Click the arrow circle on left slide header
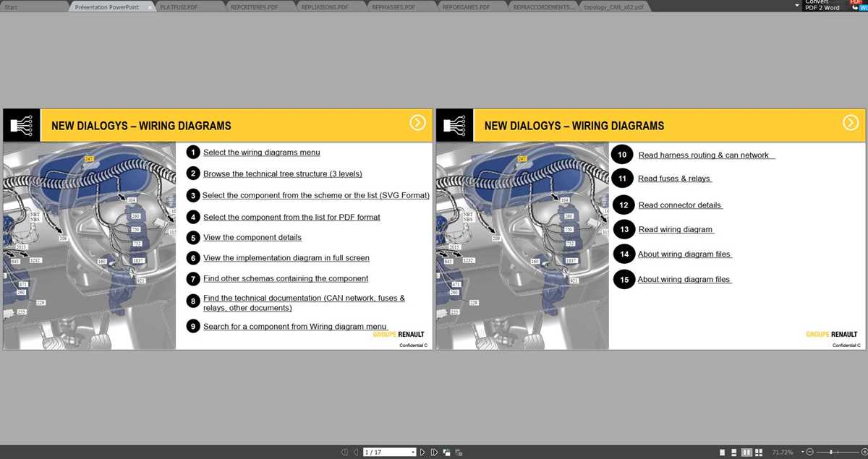Image resolution: width=868 pixels, height=459 pixels. [x=417, y=122]
